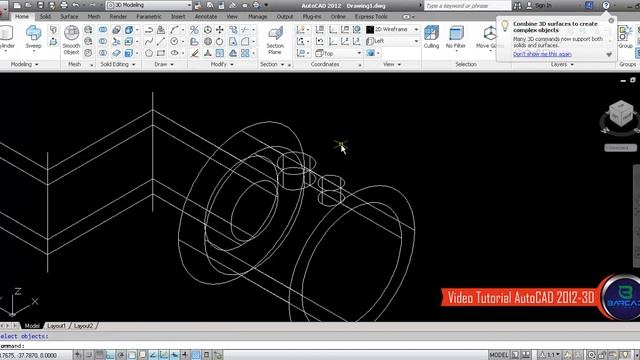Toggle Ortho Mode in status bar
Screen dimensions: 640x360
110,355
